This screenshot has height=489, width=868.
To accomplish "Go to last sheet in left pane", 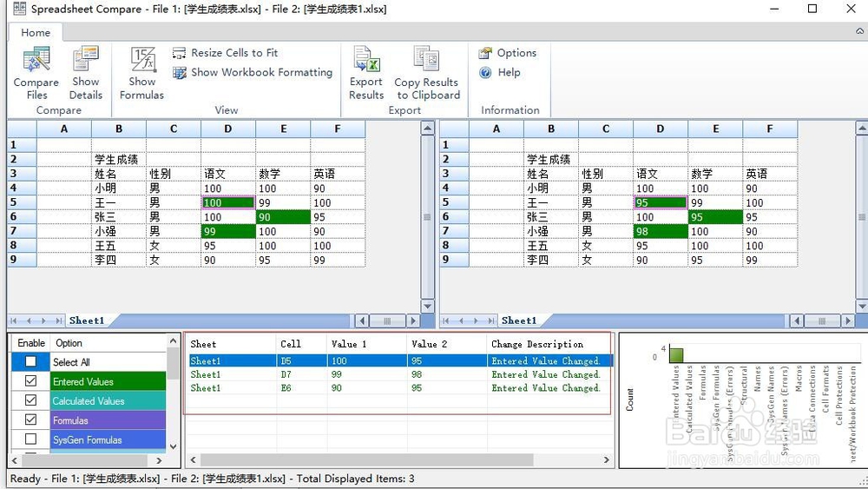I will click(x=58, y=320).
